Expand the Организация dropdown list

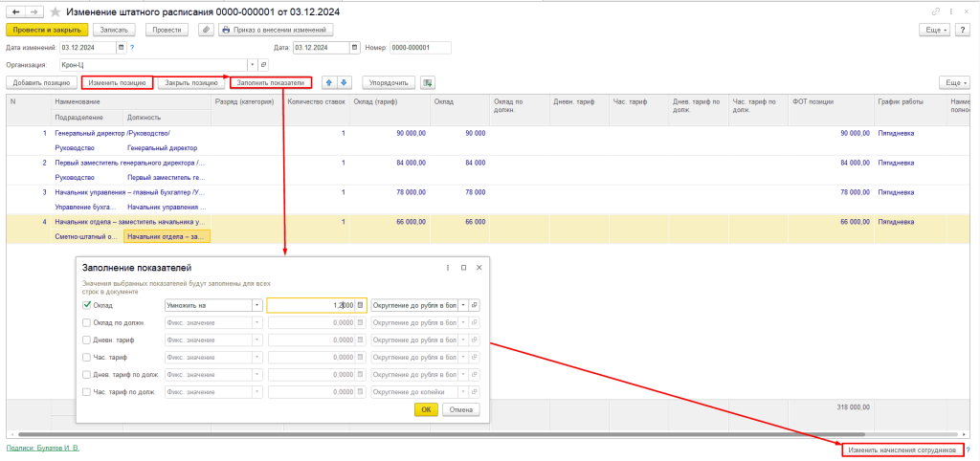[x=253, y=64]
